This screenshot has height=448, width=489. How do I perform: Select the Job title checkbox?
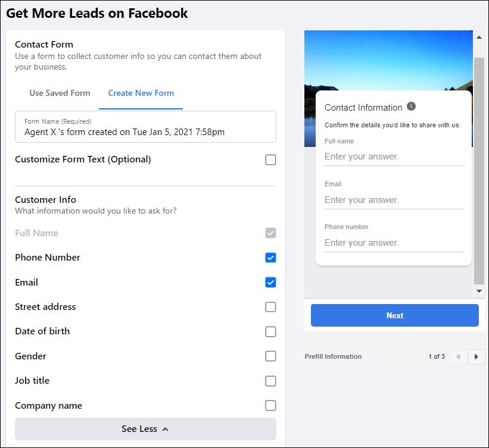pyautogui.click(x=270, y=381)
